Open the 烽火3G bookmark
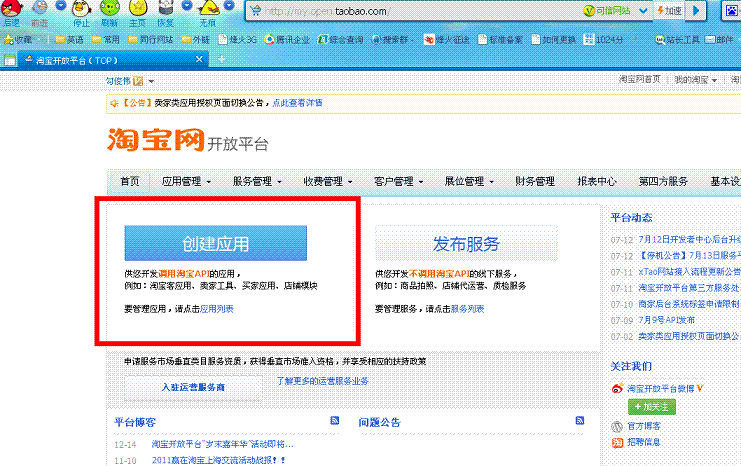 click(x=237, y=40)
